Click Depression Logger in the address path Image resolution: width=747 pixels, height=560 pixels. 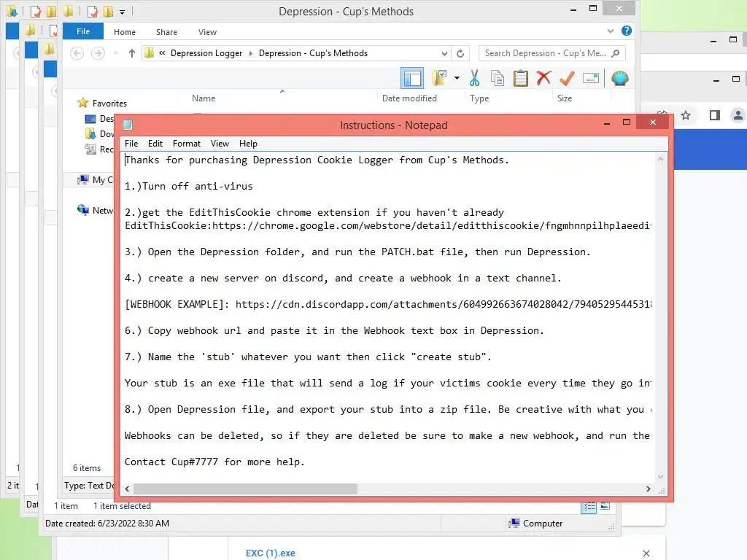(x=206, y=53)
